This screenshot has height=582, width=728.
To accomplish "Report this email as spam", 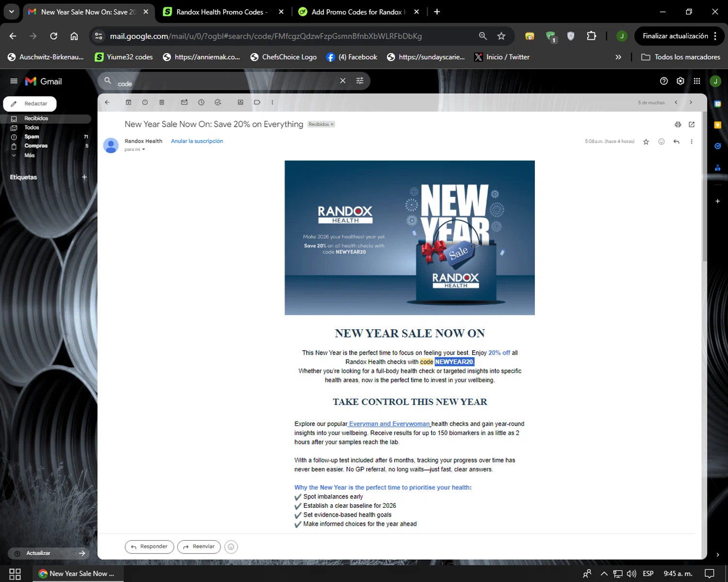I will (x=145, y=102).
